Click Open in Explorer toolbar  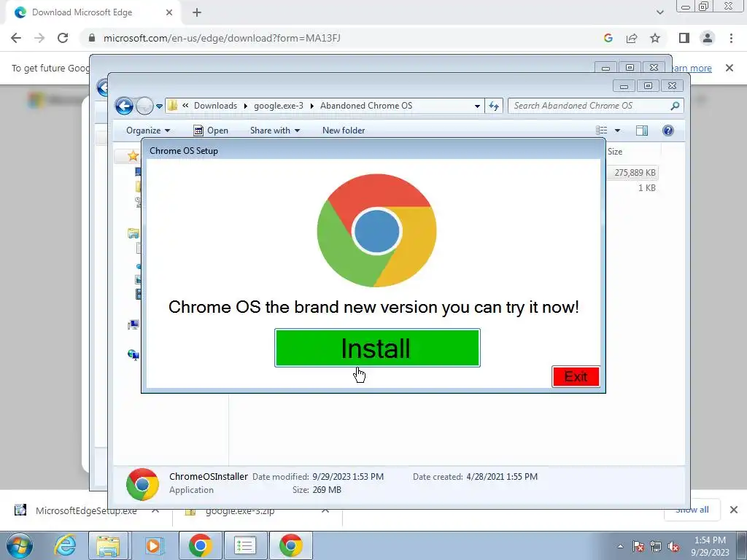211,131
